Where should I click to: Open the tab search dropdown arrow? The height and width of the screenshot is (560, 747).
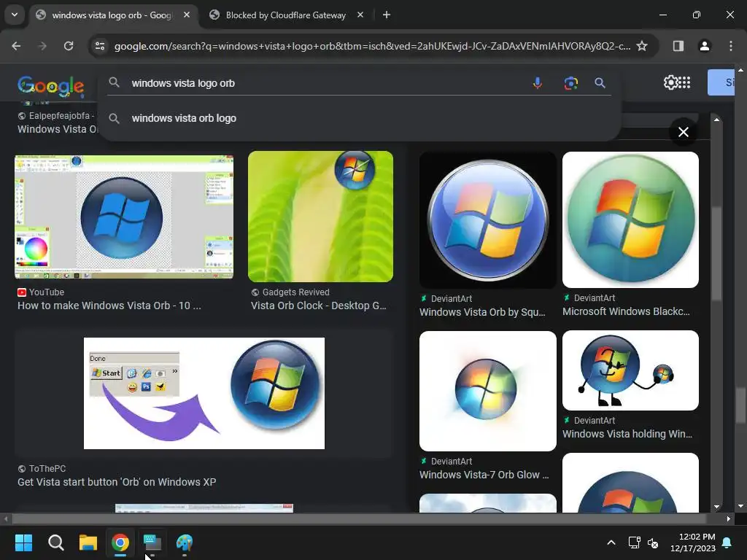(x=15, y=15)
